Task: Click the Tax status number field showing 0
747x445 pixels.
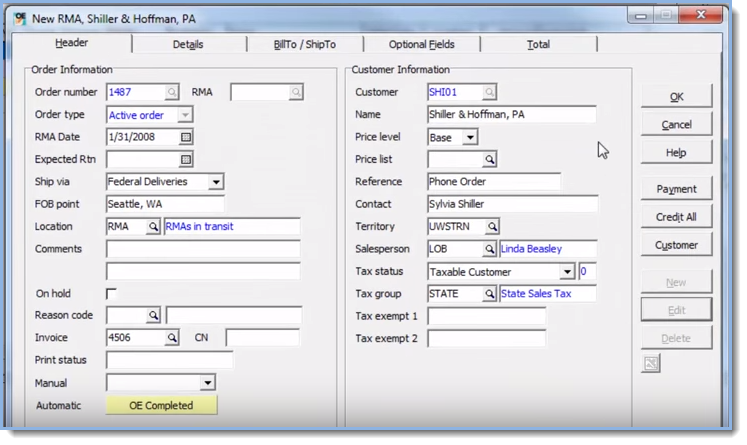Action: (x=587, y=272)
